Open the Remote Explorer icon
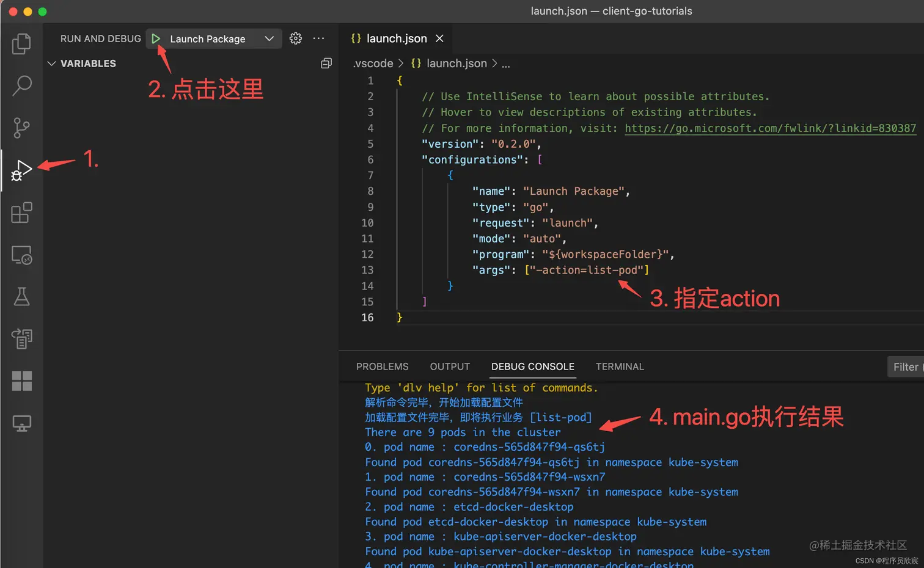The image size is (924, 568). pyautogui.click(x=21, y=255)
